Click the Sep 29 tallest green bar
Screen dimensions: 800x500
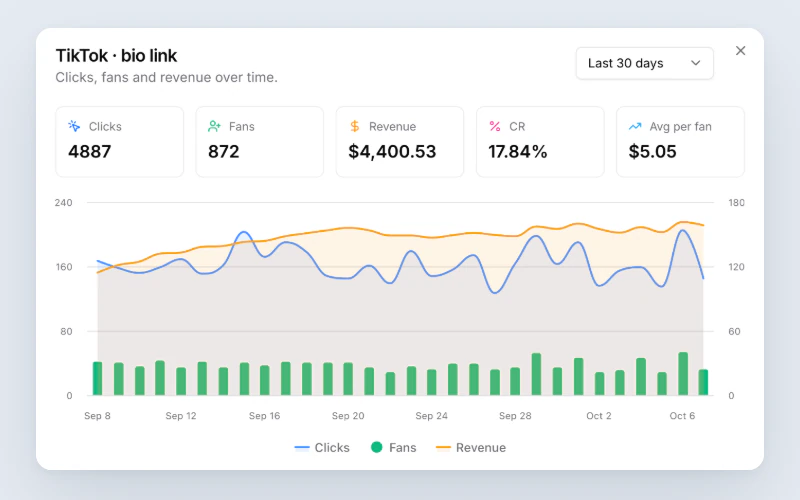pyautogui.click(x=536, y=374)
